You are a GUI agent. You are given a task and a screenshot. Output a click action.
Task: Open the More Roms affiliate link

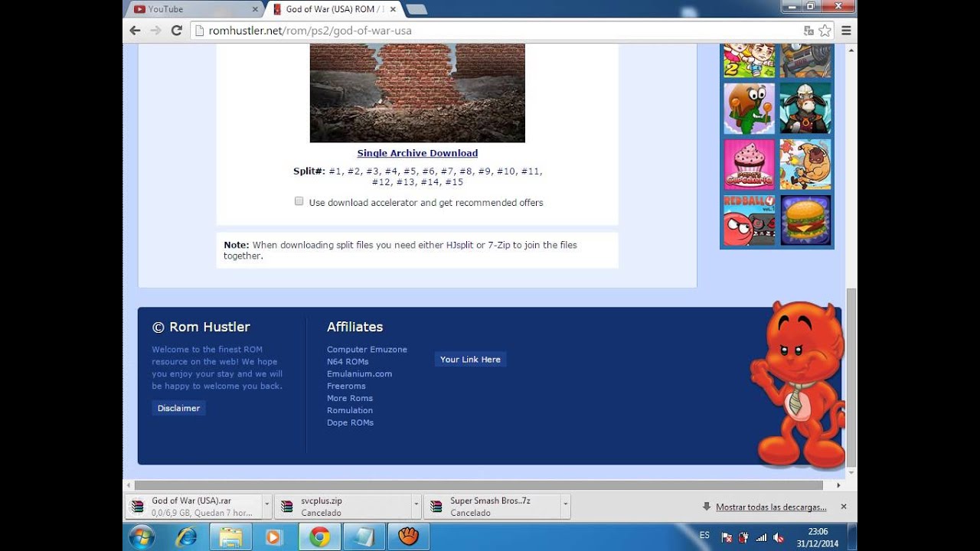coord(350,398)
